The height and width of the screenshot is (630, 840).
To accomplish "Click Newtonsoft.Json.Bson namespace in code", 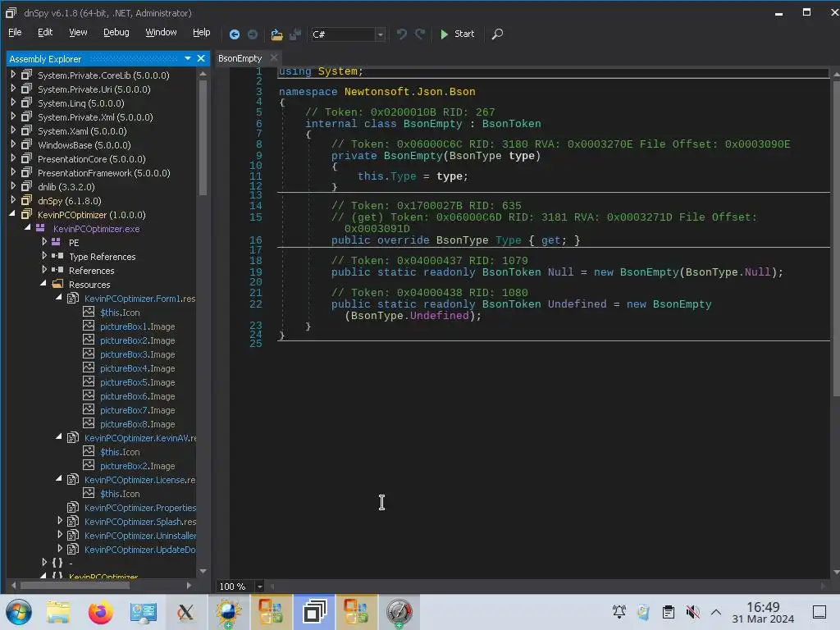I will [x=409, y=92].
